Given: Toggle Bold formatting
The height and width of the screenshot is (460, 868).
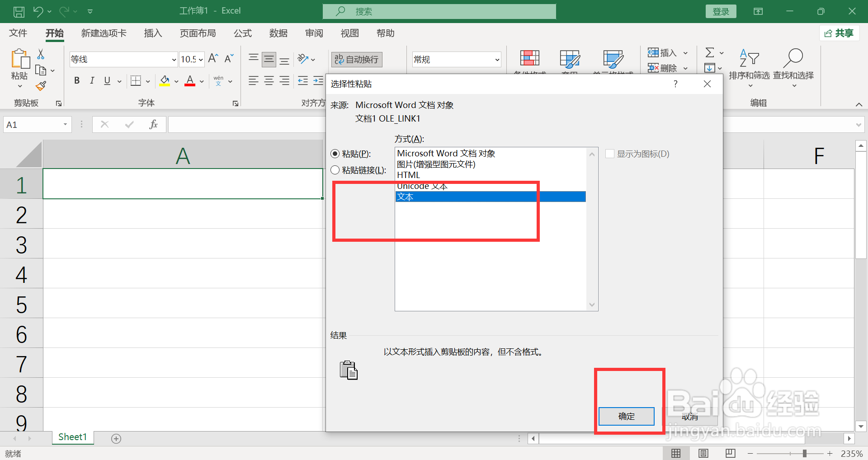Looking at the screenshot, I should pyautogui.click(x=77, y=80).
